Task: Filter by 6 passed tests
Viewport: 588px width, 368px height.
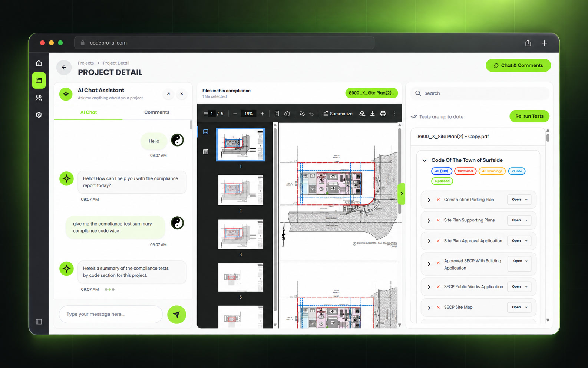Action: point(442,181)
